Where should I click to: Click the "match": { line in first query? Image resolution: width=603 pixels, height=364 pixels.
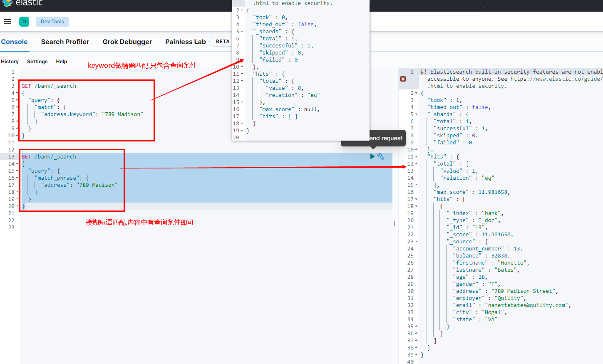(x=50, y=107)
